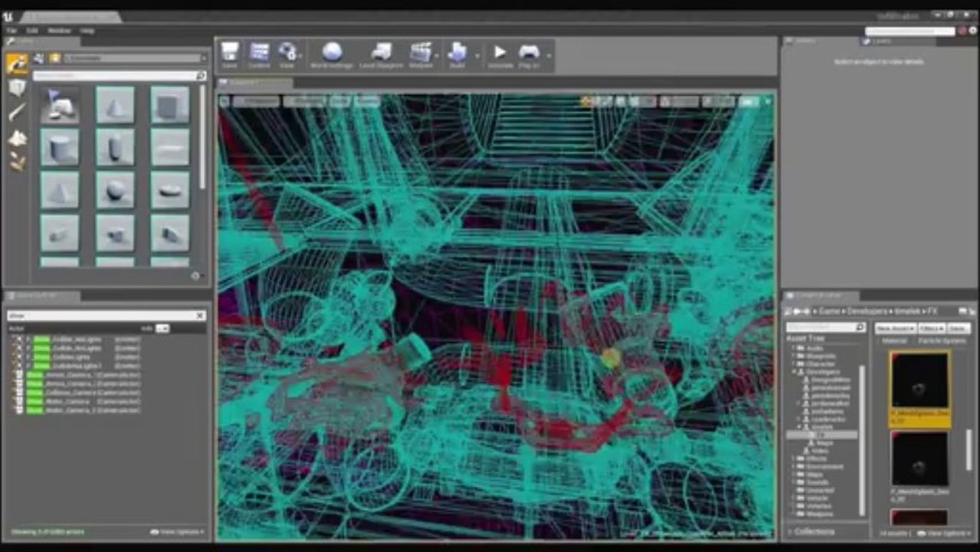Open the Play In options dropdown arrow

coord(549,55)
